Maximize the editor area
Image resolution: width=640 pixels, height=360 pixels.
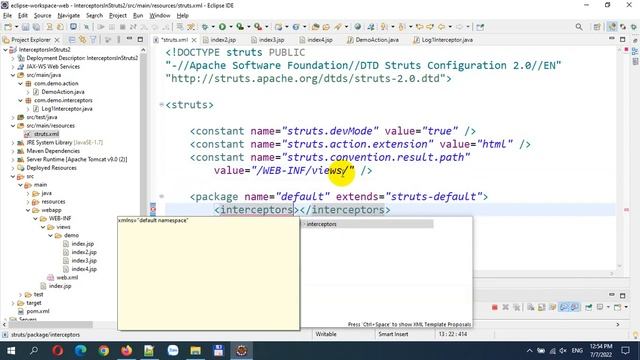pos(622,39)
